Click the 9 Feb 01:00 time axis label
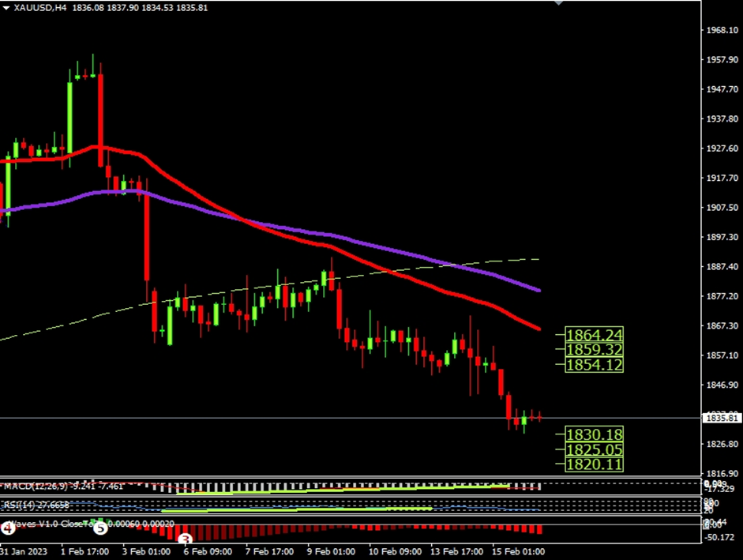This screenshot has width=743, height=560. pyautogui.click(x=330, y=550)
